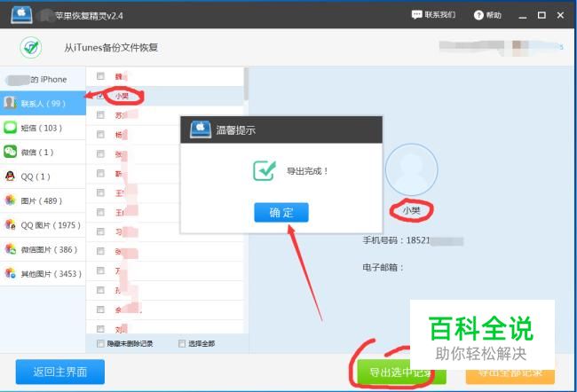
Task: Open the 其他图片 (3453) category
Action: tap(43, 273)
